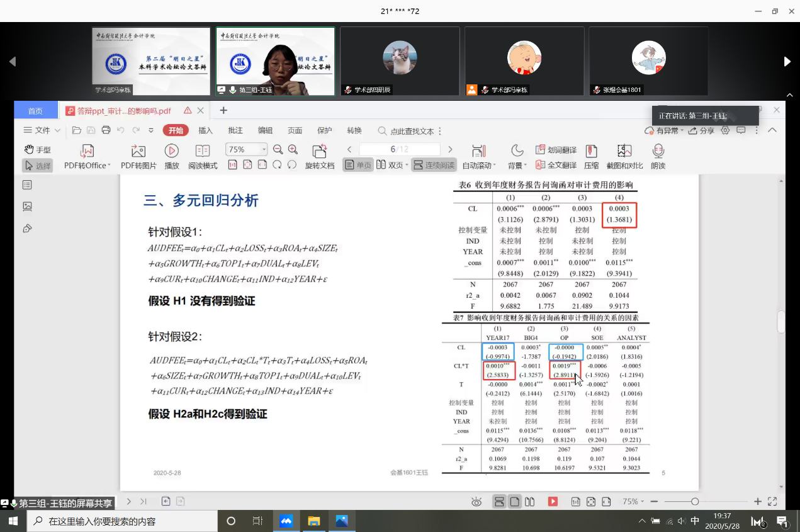Expand the 75% zoom dropdown in toolbar
This screenshot has width=800, height=532.
pyautogui.click(x=264, y=150)
